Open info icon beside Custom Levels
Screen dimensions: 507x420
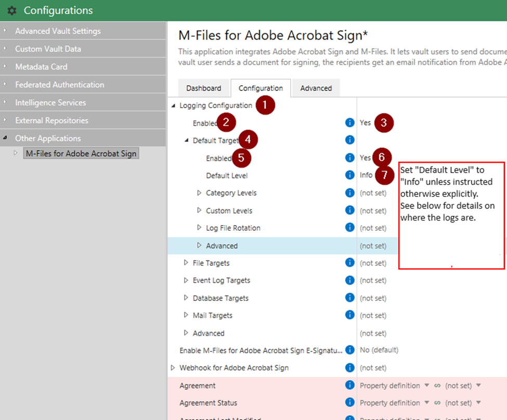pos(349,210)
